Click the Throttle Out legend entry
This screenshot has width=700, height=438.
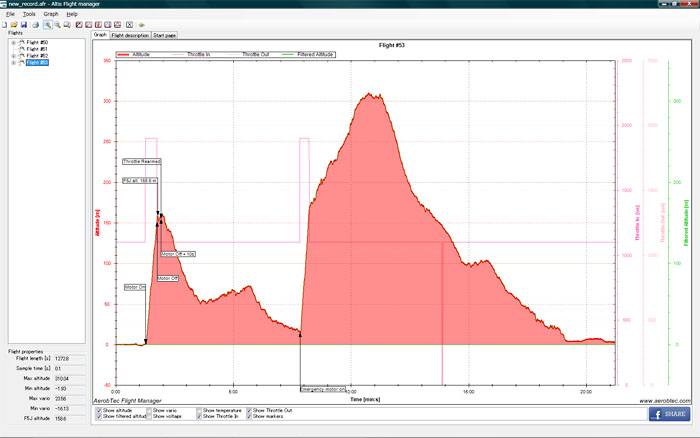click(248, 54)
